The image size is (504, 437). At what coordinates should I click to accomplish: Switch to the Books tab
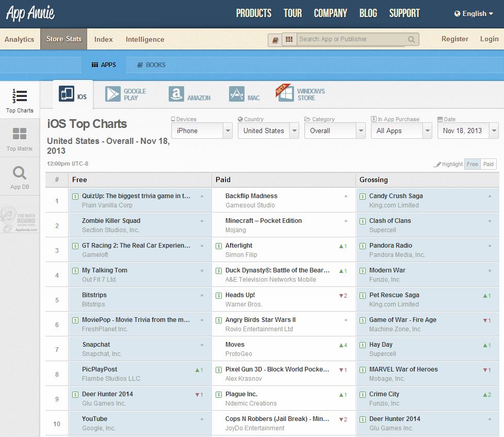tap(151, 65)
